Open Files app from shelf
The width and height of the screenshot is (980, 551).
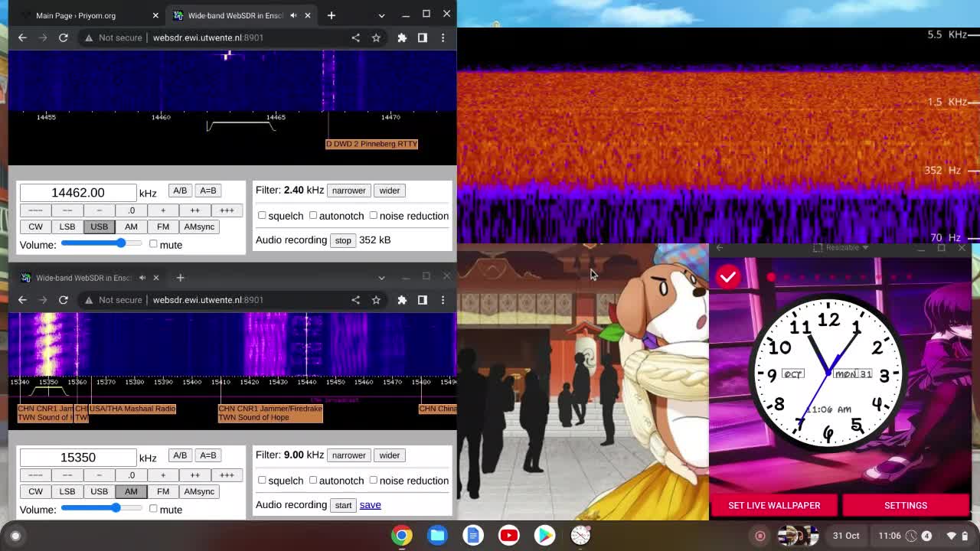pyautogui.click(x=438, y=536)
